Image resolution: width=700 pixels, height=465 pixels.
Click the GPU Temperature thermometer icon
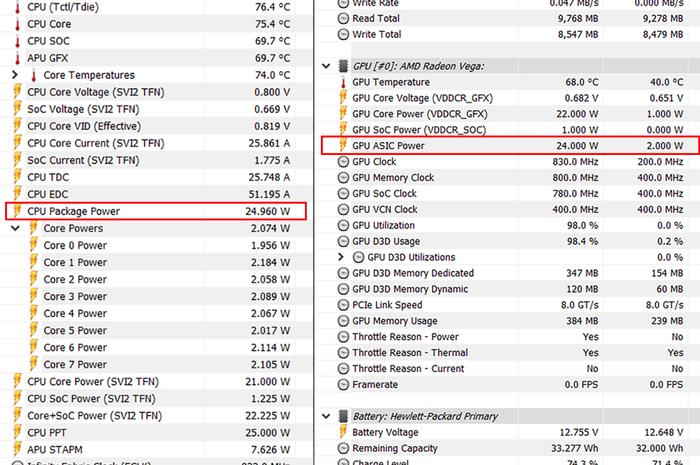point(343,82)
